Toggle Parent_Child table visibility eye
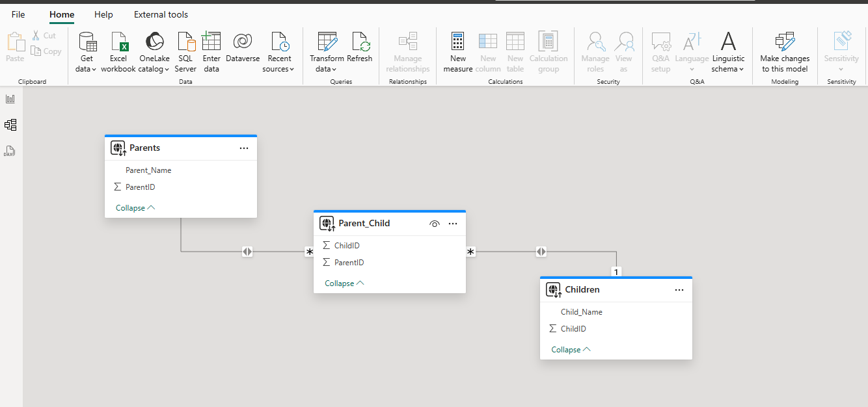Image resolution: width=868 pixels, height=407 pixels. (435, 224)
